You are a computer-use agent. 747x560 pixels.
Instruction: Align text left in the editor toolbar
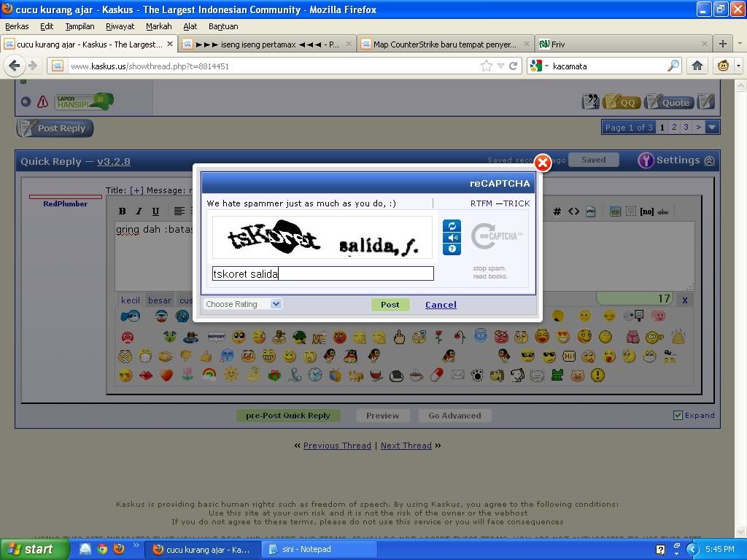tap(179, 211)
